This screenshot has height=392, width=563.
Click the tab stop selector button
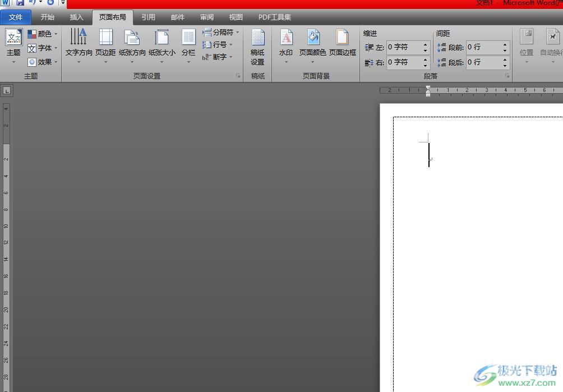pos(7,91)
